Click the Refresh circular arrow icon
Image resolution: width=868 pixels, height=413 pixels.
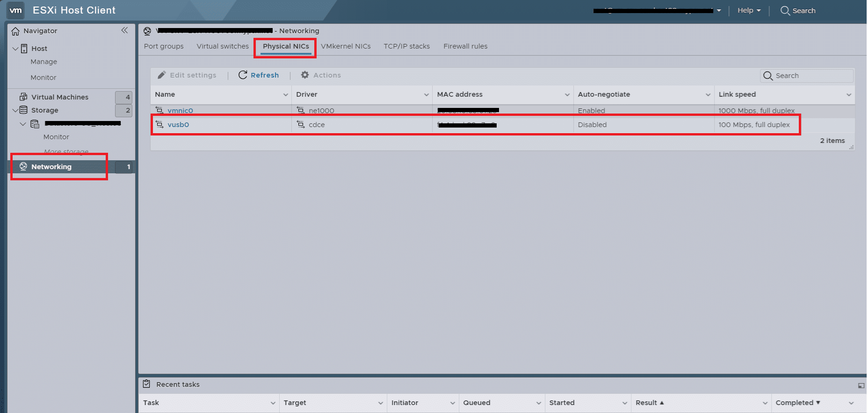[x=243, y=75]
